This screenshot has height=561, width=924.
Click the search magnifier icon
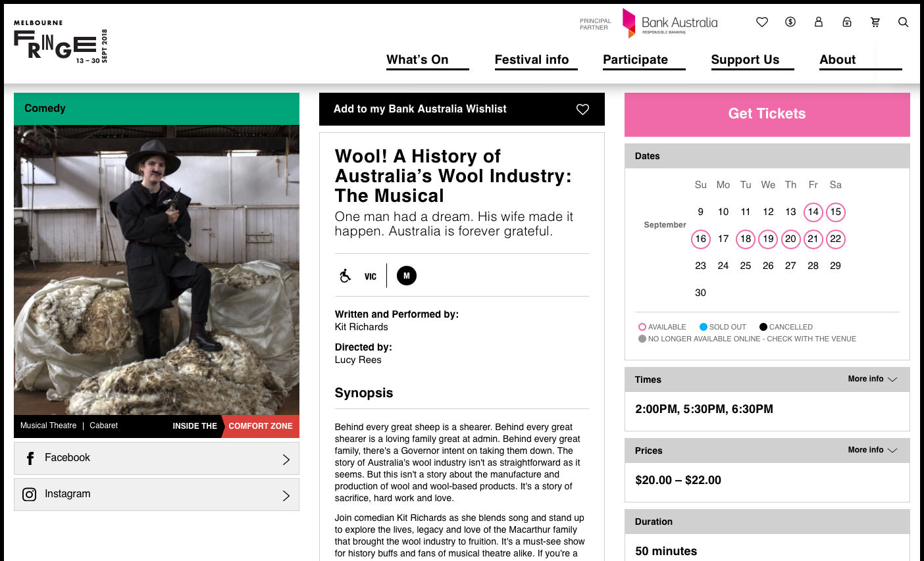904,22
